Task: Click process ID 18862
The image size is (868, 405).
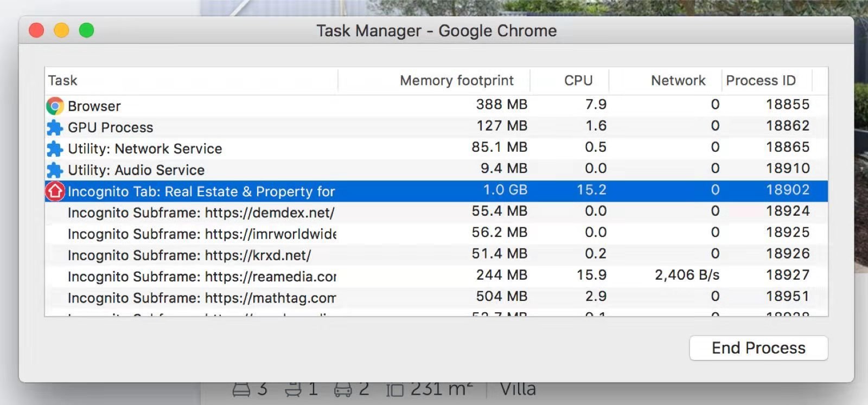Action: [x=788, y=126]
